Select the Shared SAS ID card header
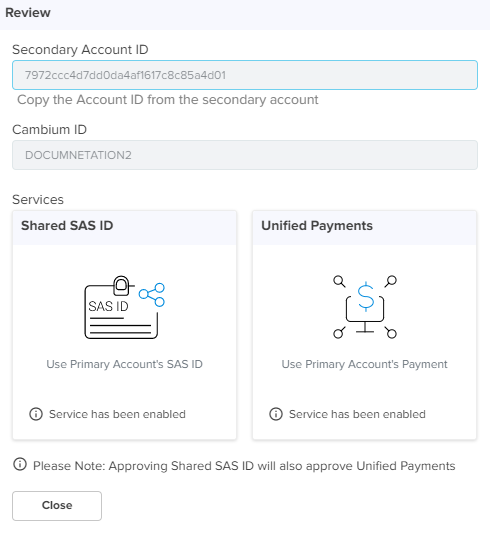This screenshot has width=490, height=533. click(x=124, y=227)
